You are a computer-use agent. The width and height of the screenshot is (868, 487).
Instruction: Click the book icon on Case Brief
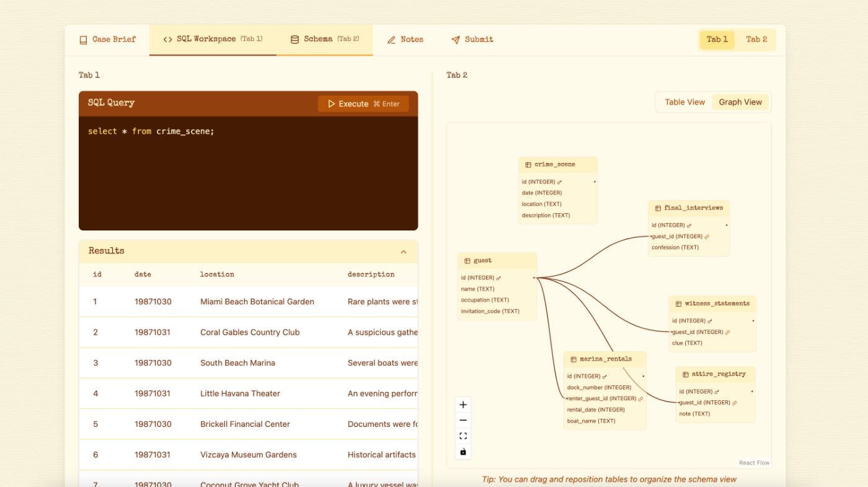pos(82,38)
